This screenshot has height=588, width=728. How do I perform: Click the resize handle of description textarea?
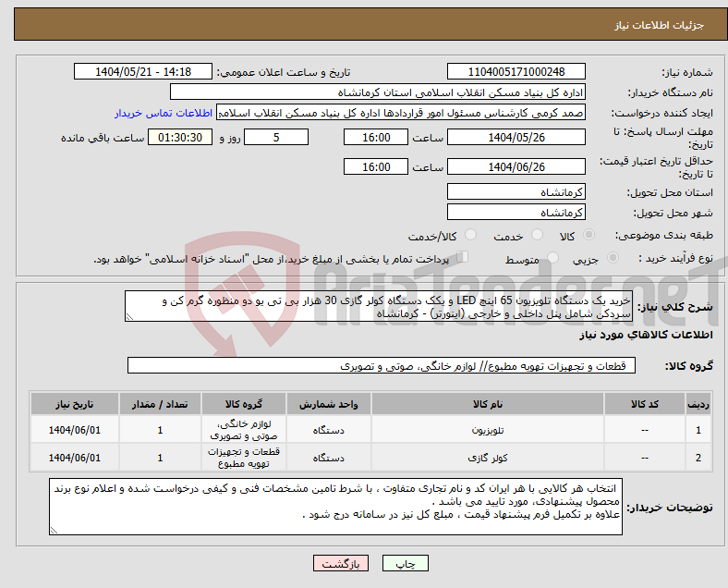129,317
